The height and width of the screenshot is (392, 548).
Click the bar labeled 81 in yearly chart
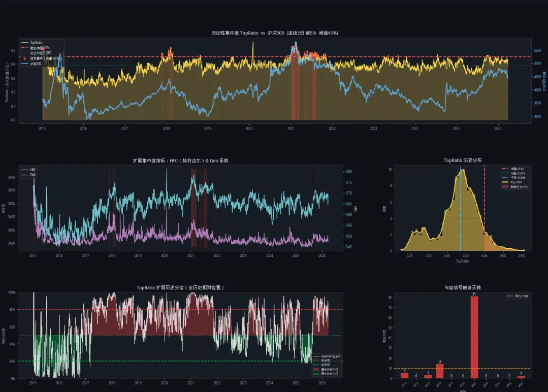tap(474, 337)
